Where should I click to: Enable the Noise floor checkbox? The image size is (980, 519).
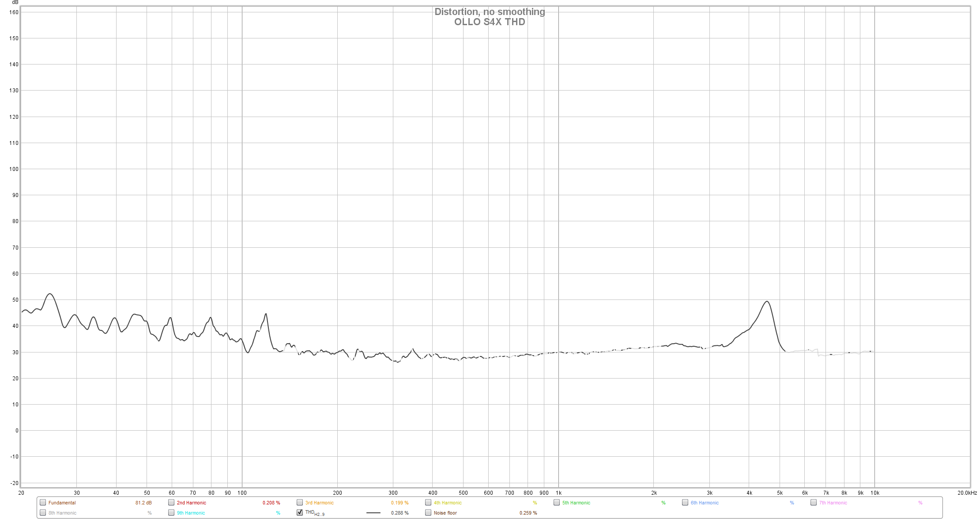[x=428, y=512]
